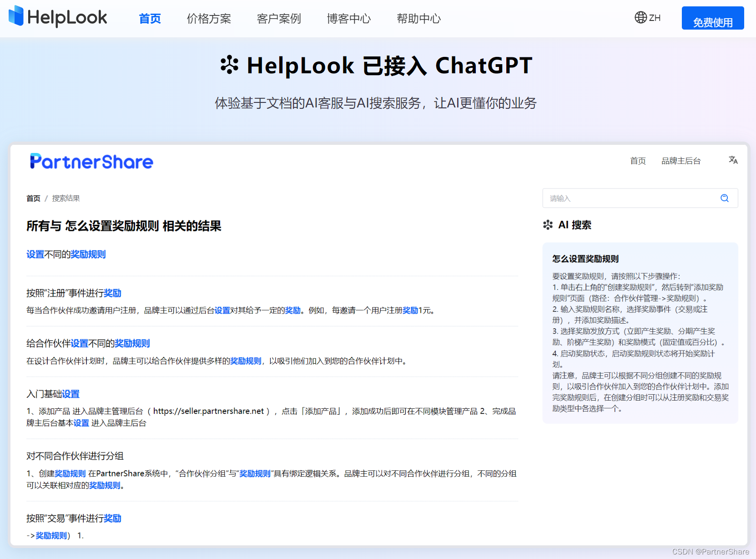Click the HelpLook 已接入 ChatGPT headline
The width and height of the screenshot is (756, 559).
click(389, 65)
